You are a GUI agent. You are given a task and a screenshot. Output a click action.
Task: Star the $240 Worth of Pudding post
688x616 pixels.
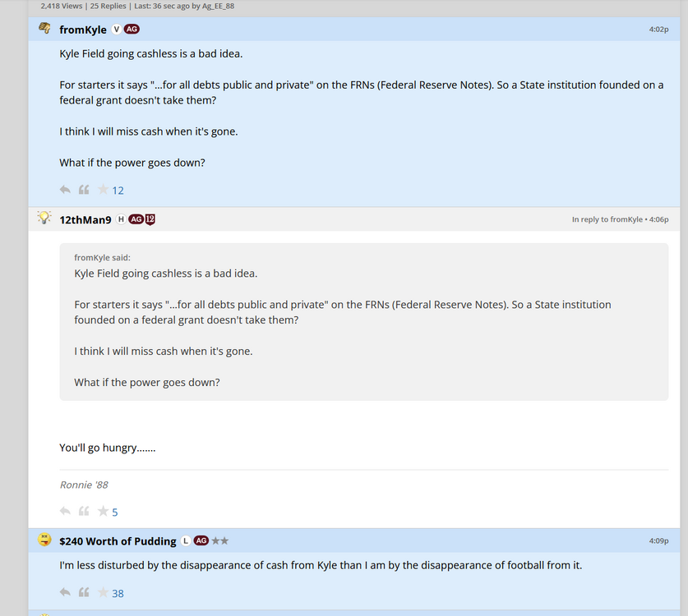[x=103, y=592]
